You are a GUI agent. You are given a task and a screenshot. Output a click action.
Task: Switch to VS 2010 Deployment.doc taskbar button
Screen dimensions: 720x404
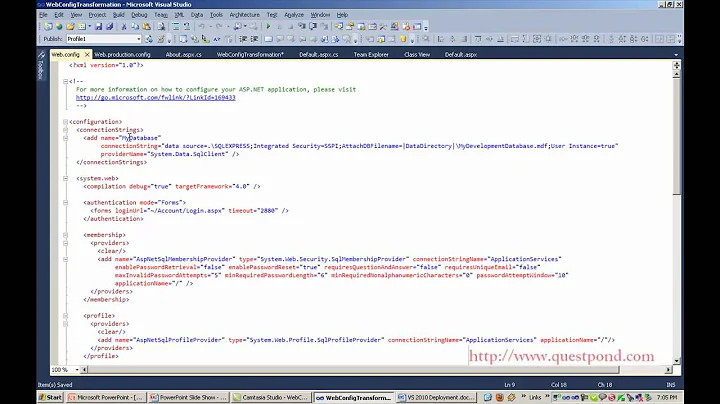coord(436,397)
